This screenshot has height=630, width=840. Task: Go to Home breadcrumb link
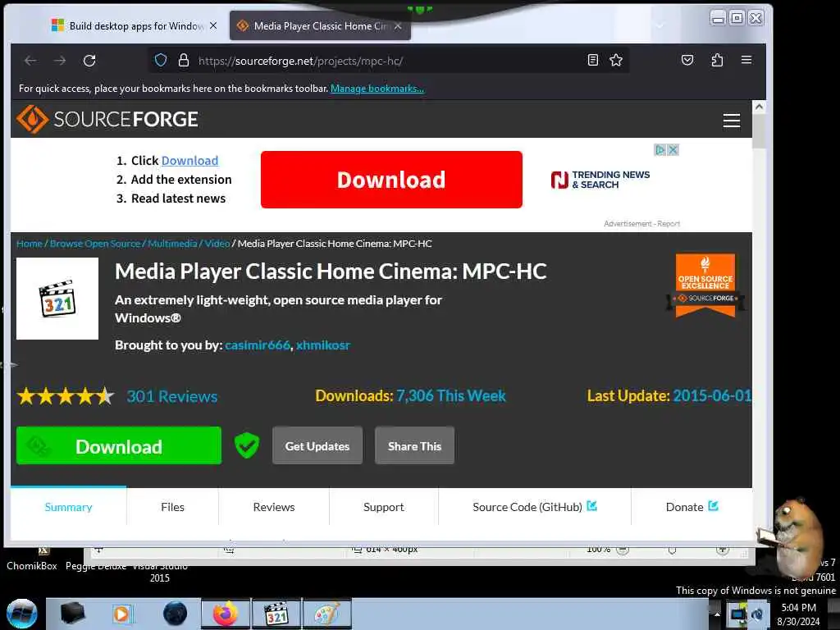click(x=29, y=244)
